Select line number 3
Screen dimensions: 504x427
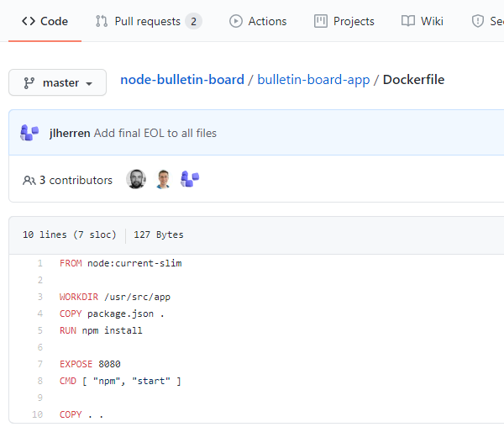[x=39, y=297]
